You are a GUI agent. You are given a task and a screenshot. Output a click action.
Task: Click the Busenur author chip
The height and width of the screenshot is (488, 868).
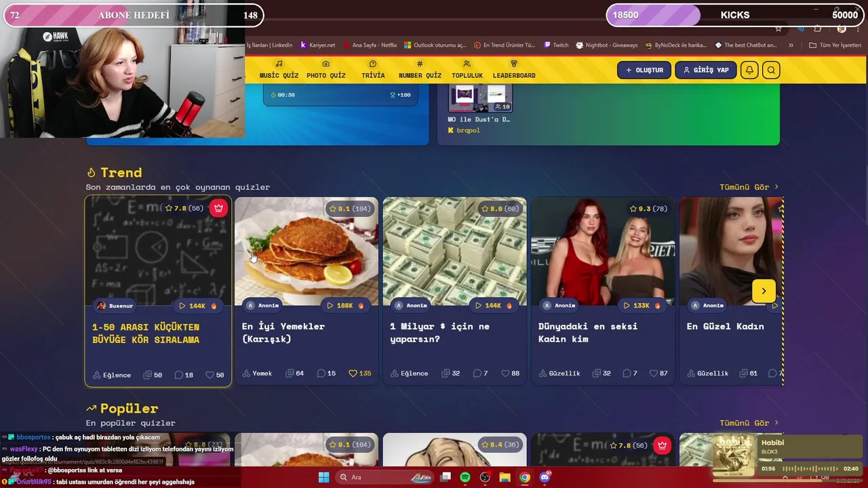(115, 306)
